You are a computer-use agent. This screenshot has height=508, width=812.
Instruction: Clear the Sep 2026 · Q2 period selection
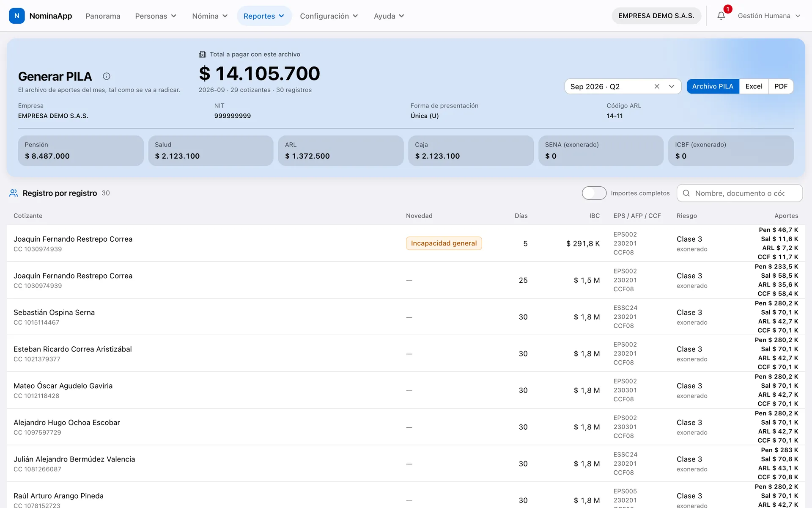pyautogui.click(x=657, y=86)
